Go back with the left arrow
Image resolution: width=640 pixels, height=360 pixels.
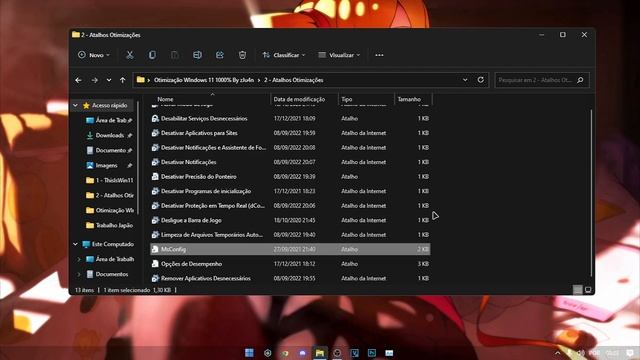click(x=78, y=80)
